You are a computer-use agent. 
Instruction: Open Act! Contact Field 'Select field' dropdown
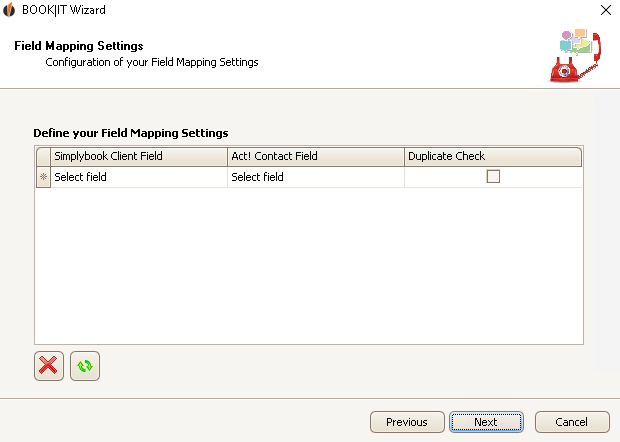[316, 177]
